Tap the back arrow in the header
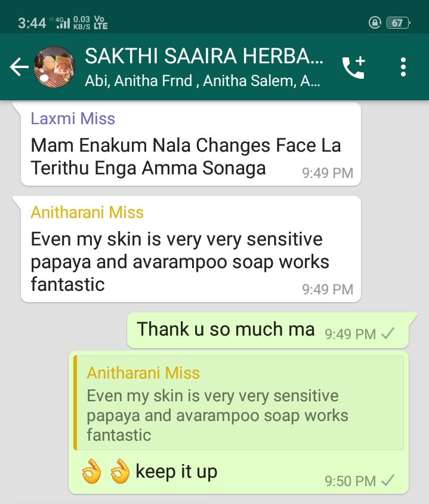The width and height of the screenshot is (429, 504). [x=19, y=67]
